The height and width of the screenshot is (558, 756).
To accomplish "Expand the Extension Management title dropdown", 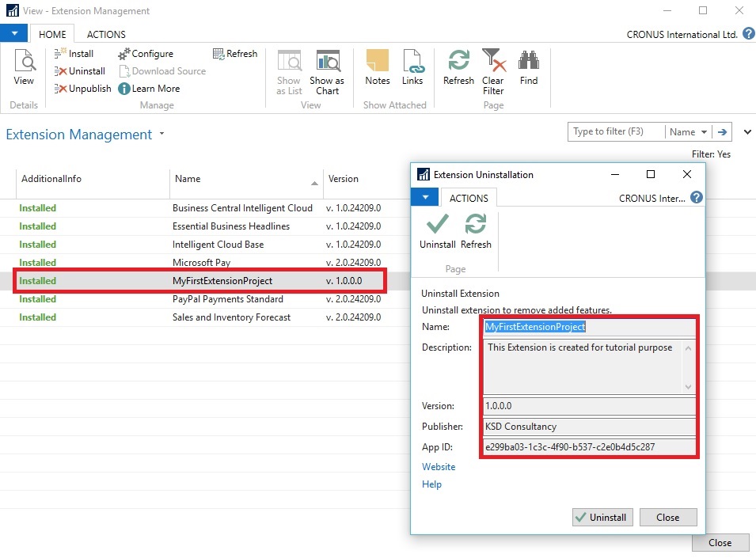I will coord(162,135).
